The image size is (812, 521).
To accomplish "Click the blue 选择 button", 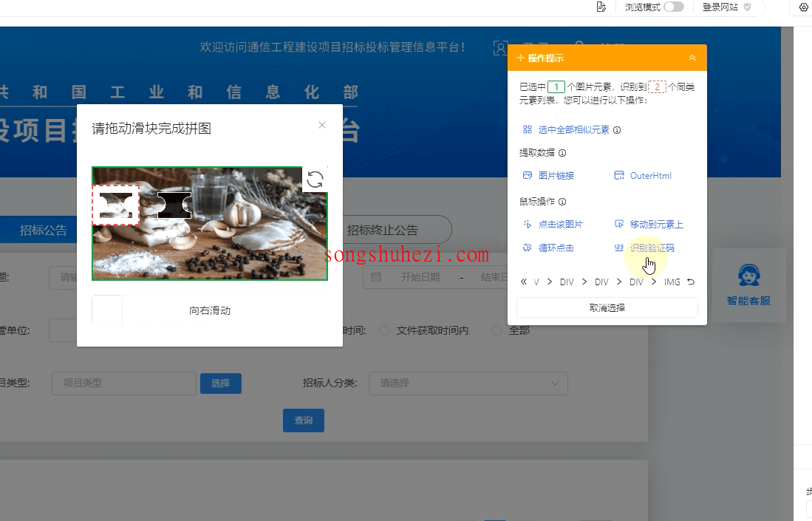I will coord(221,384).
